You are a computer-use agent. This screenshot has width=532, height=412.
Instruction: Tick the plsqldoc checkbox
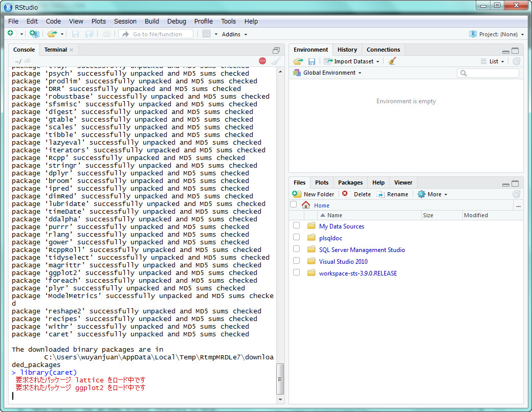pos(296,237)
